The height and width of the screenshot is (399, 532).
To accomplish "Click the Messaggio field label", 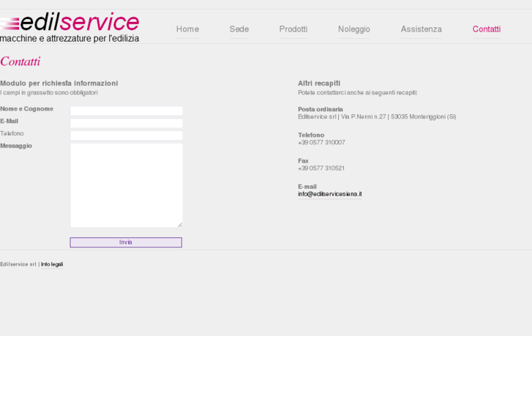I will (x=16, y=146).
